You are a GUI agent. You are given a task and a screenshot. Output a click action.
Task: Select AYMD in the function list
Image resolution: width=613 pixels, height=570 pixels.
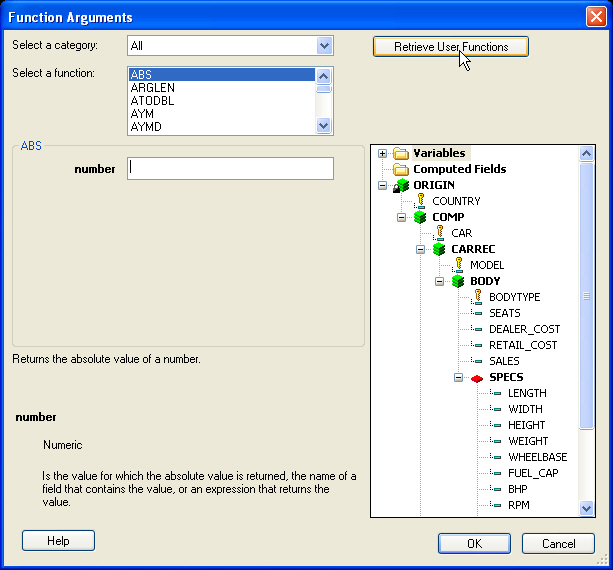click(146, 127)
